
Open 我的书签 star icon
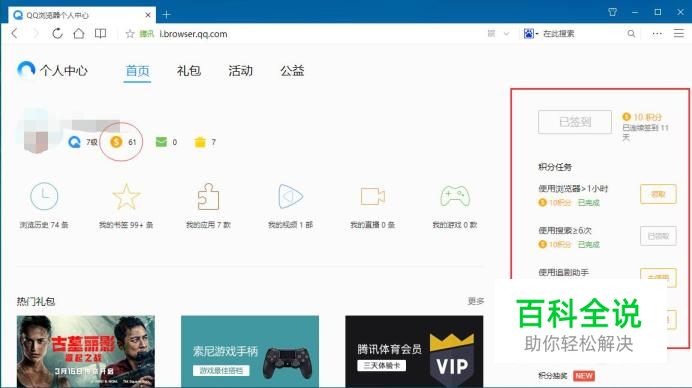[x=126, y=196]
